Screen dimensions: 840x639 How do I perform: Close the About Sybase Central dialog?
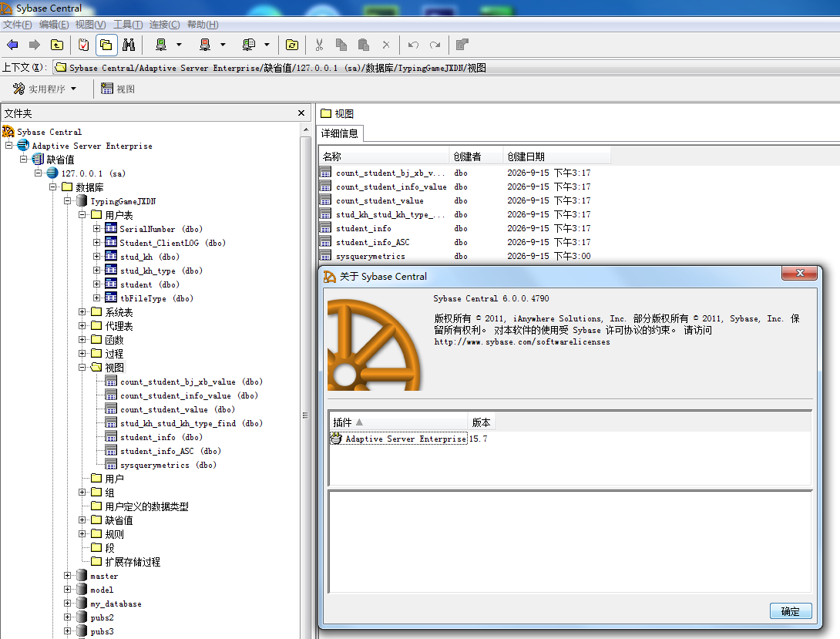(799, 273)
